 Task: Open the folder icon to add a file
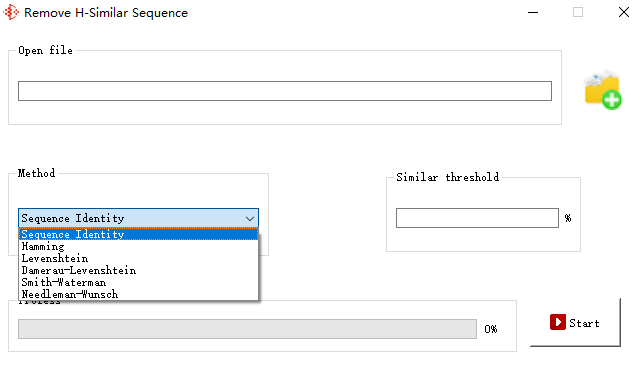(603, 90)
